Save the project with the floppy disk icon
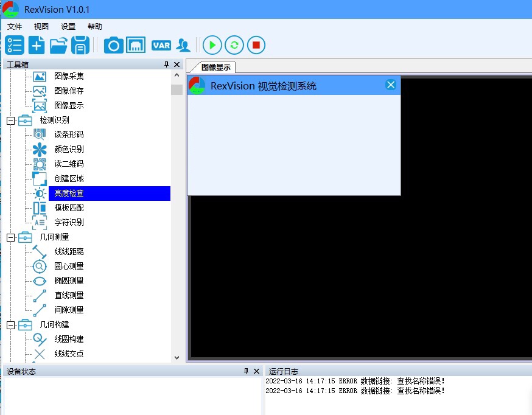The image size is (532, 415). point(80,45)
